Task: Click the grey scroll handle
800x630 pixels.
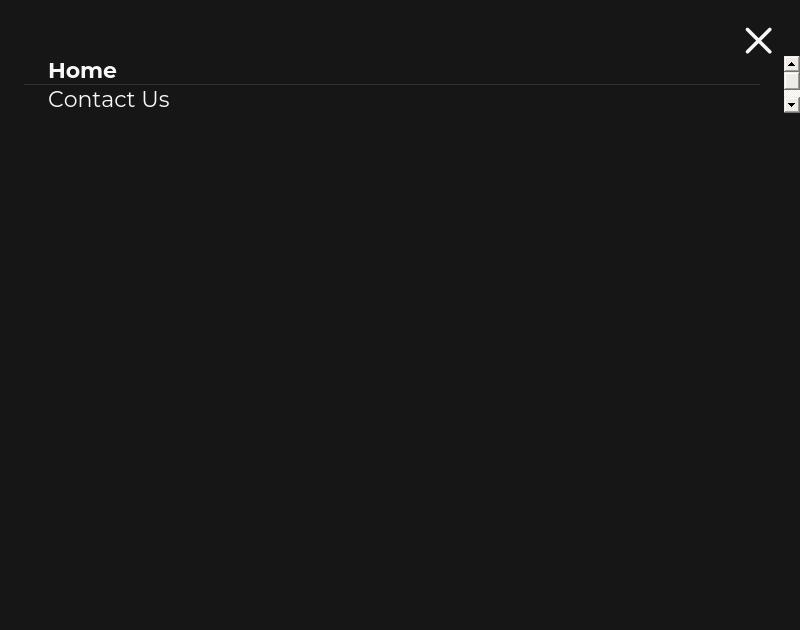Action: pyautogui.click(x=791, y=81)
